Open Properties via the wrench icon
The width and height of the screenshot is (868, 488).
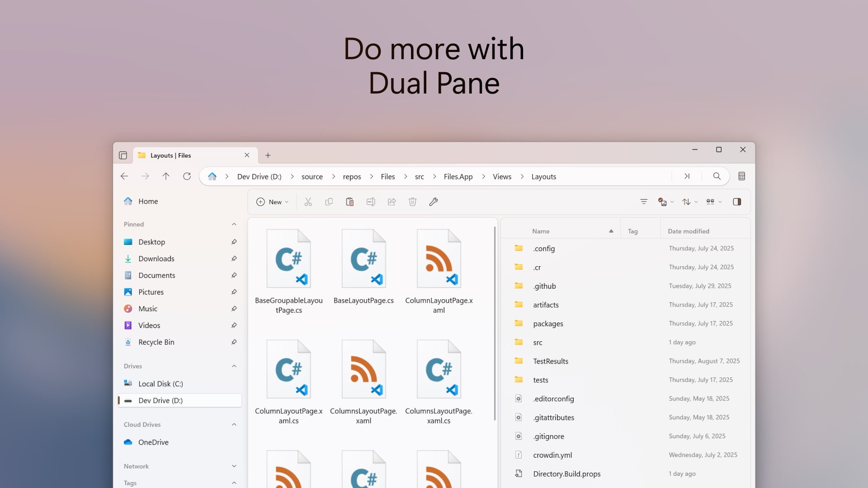434,202
